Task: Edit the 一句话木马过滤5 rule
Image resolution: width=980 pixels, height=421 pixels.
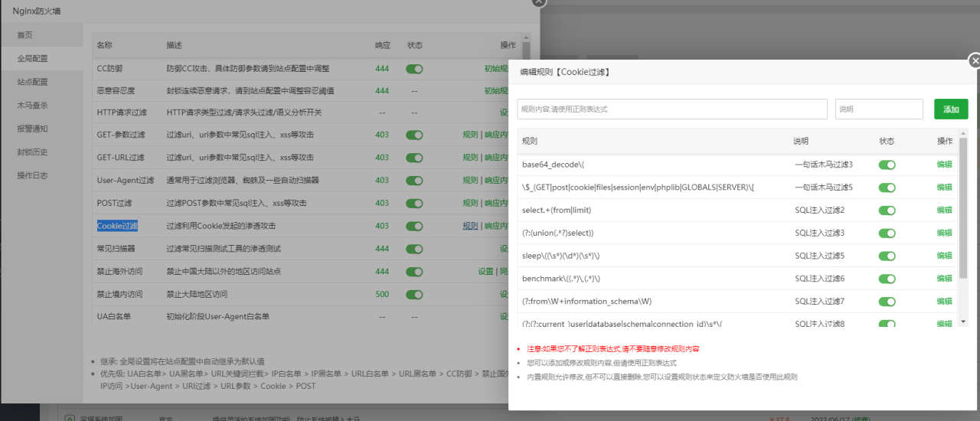Action: pos(944,188)
